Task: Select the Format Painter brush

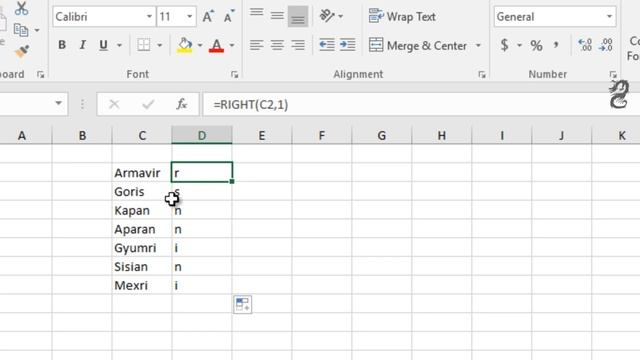Action: [22, 51]
